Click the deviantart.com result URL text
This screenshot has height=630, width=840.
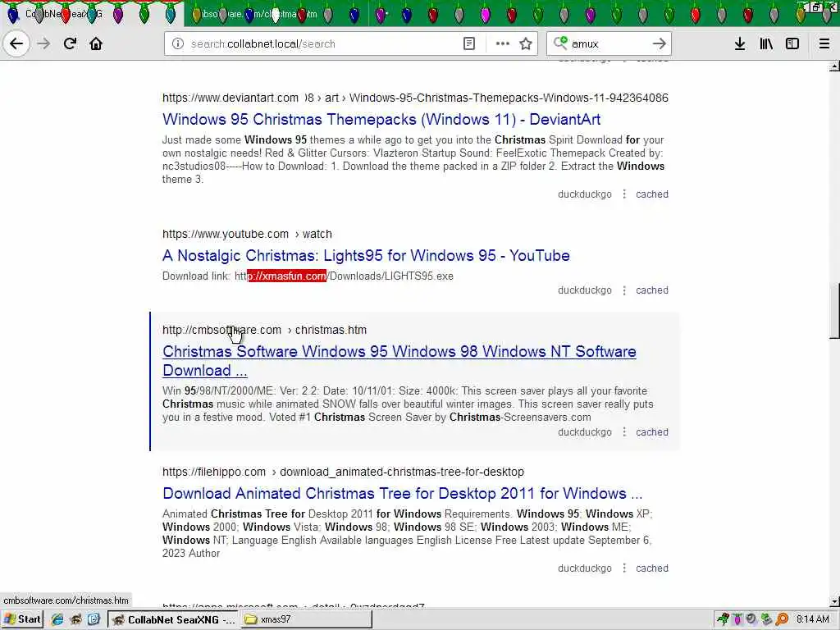tap(415, 98)
